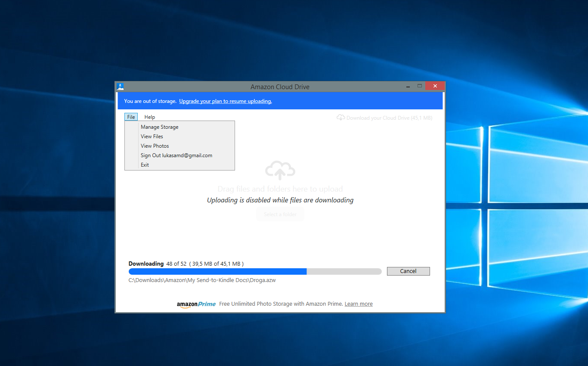
Task: Click Download your Cloud Drive cloud icon
Action: (341, 118)
